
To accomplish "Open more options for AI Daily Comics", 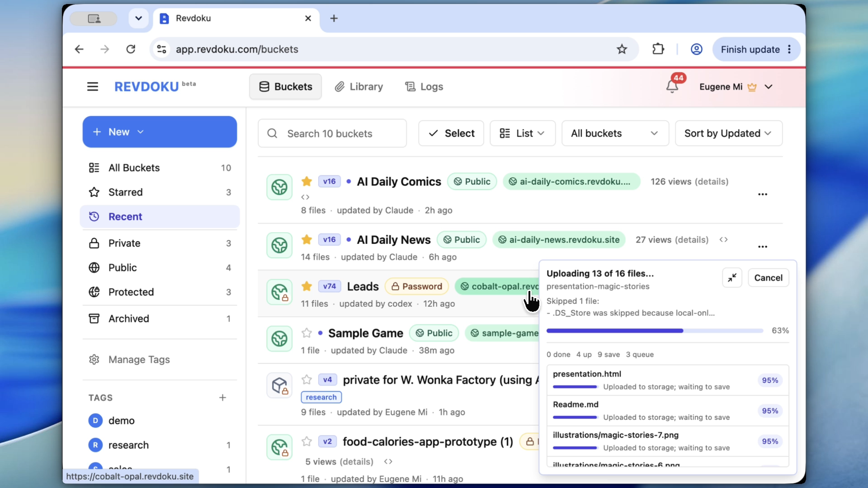I will pyautogui.click(x=763, y=194).
